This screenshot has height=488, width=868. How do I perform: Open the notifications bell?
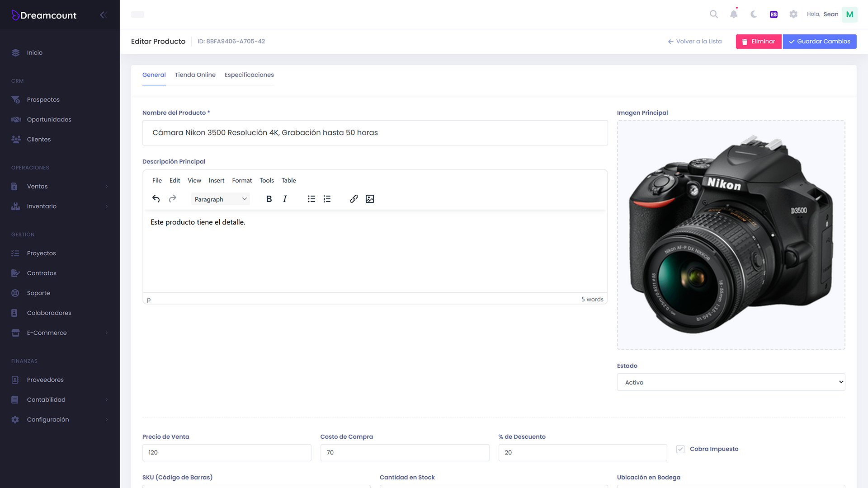click(x=733, y=14)
